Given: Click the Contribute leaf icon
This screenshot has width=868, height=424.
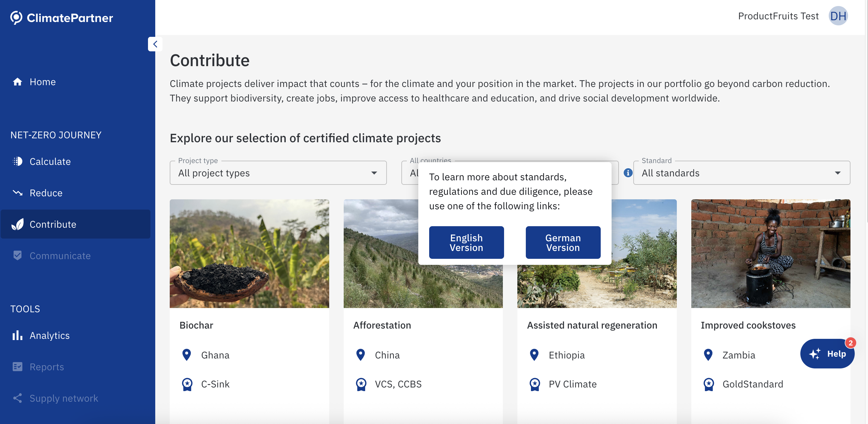Looking at the screenshot, I should [18, 224].
